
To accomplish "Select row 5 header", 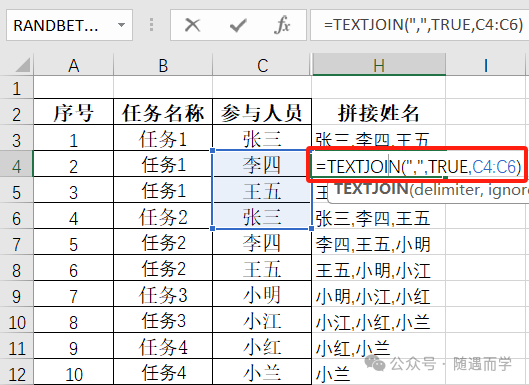I will click(x=17, y=191).
